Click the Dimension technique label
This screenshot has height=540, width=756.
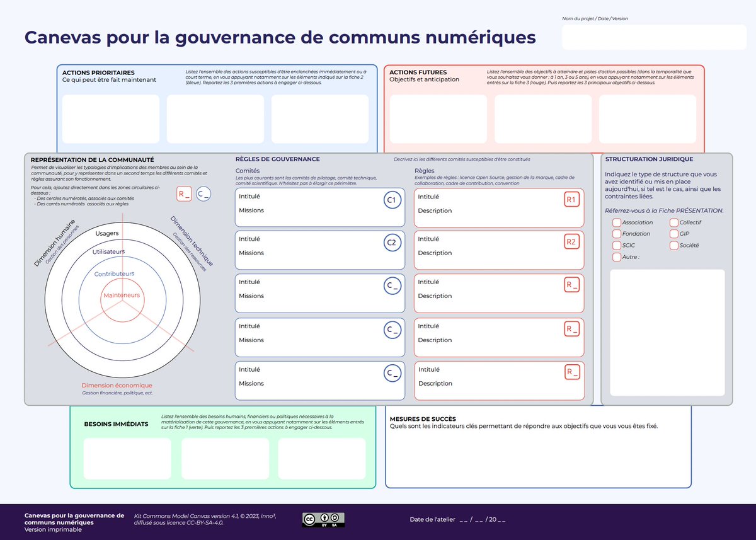click(x=192, y=241)
